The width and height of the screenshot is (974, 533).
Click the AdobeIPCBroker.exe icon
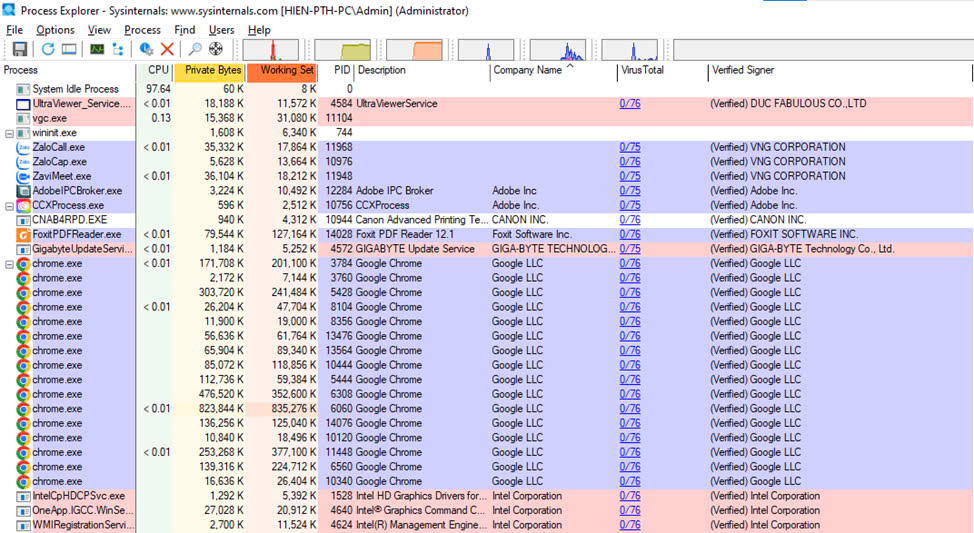pos(23,191)
